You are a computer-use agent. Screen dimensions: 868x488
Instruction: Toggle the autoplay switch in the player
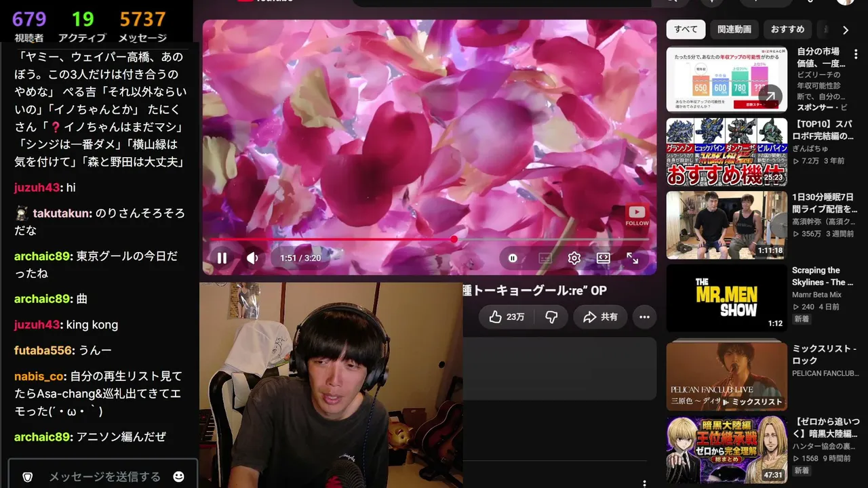513,258
